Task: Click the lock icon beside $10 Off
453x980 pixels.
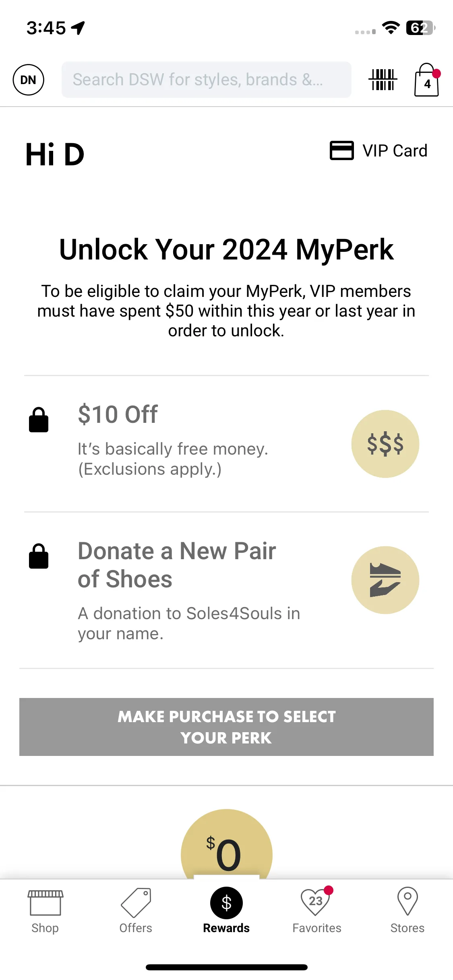Action: tap(39, 420)
